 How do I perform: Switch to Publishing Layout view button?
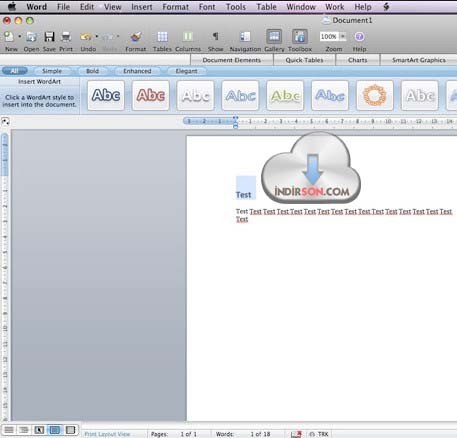point(39,430)
